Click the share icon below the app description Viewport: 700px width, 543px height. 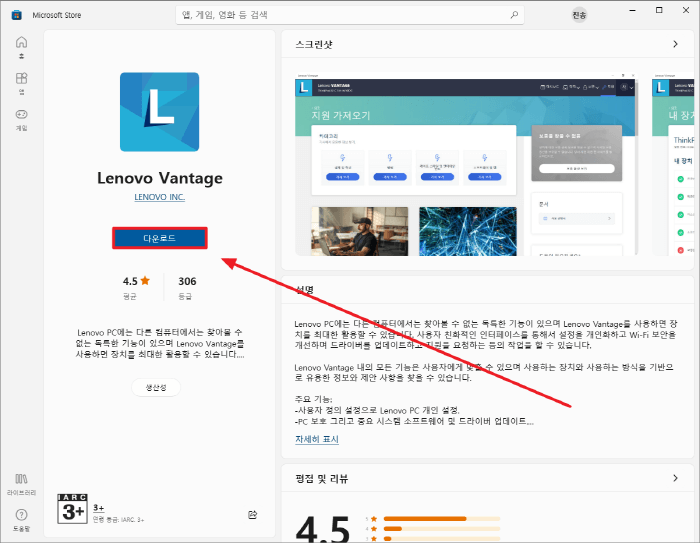pos(253,514)
